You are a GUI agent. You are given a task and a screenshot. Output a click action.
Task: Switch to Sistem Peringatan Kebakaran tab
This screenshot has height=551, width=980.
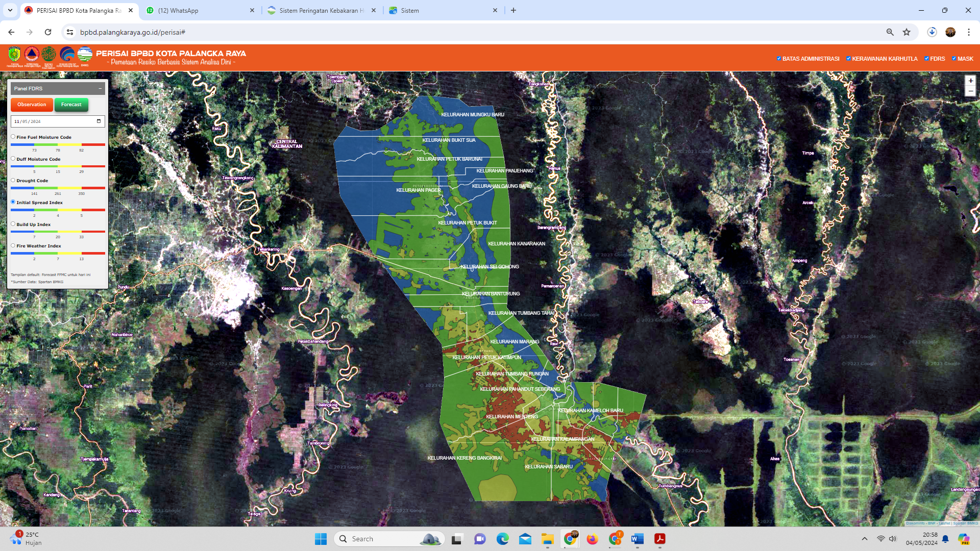click(322, 10)
